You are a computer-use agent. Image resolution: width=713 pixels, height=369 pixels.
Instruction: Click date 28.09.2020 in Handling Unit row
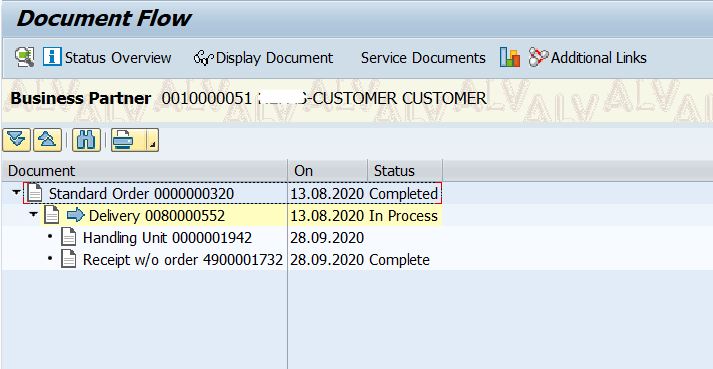(327, 238)
